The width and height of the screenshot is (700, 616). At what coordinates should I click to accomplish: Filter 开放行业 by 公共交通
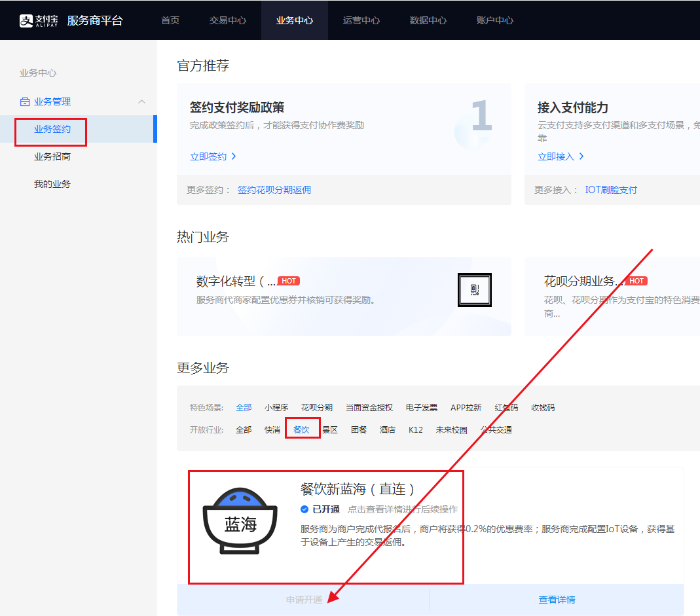click(496, 430)
